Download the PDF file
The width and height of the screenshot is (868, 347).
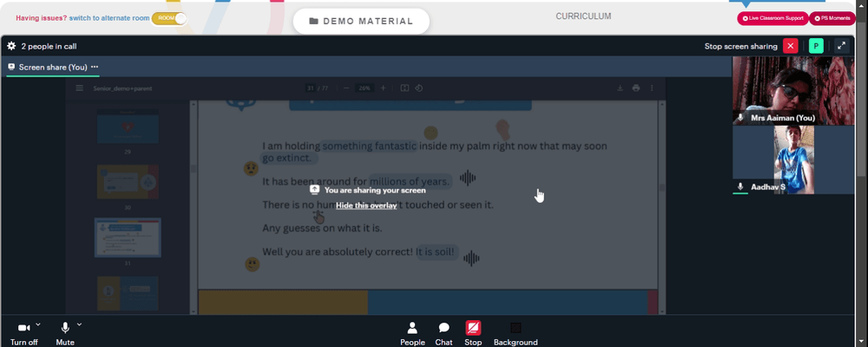pos(621,88)
